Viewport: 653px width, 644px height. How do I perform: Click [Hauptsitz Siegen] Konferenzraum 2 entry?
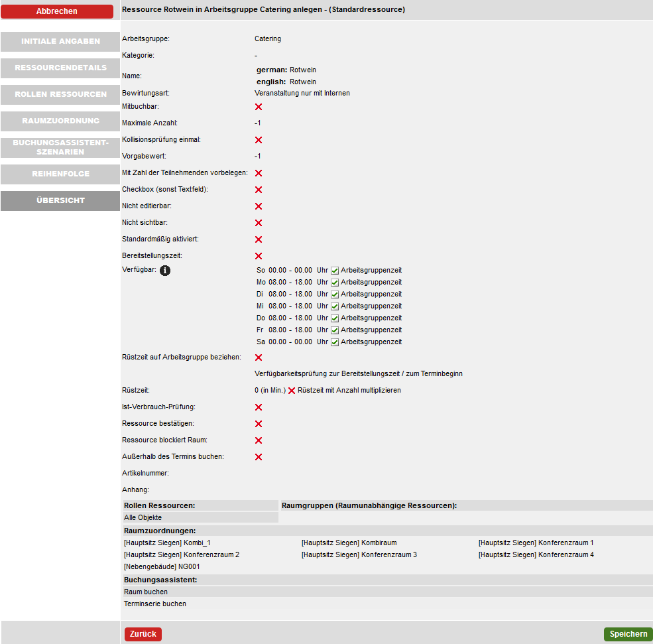coord(182,555)
